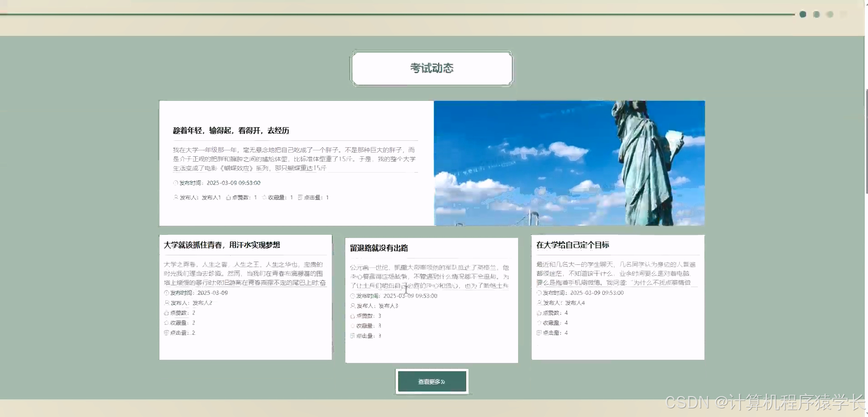Click the 收藏量 star icon on the featured article

(x=265, y=197)
